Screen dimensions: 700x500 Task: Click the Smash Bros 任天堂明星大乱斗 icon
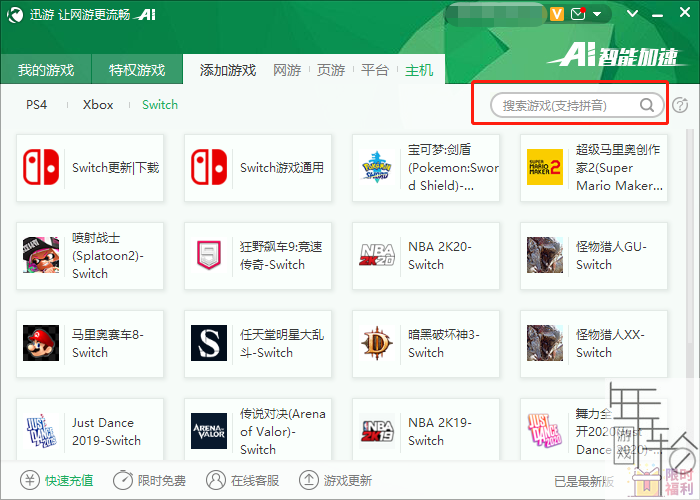tap(209, 343)
